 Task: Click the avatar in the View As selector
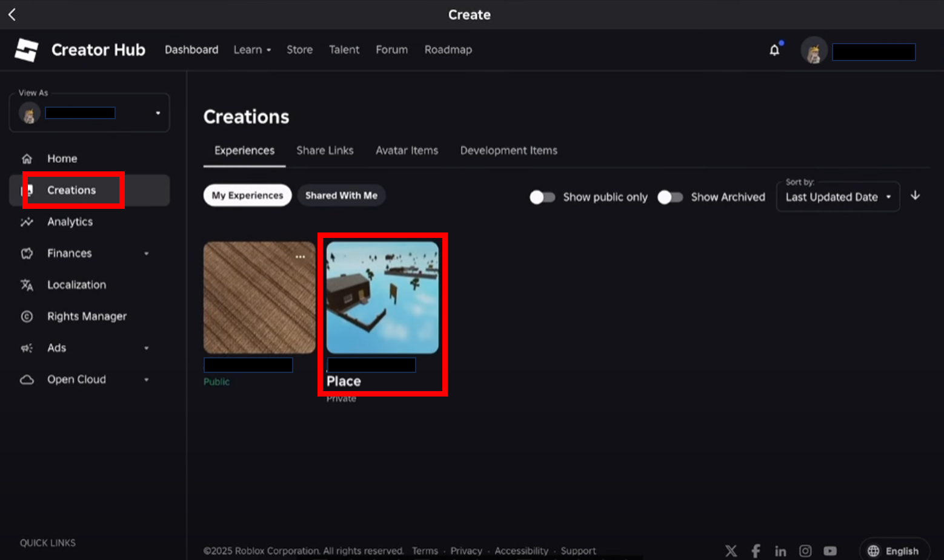tap(29, 113)
